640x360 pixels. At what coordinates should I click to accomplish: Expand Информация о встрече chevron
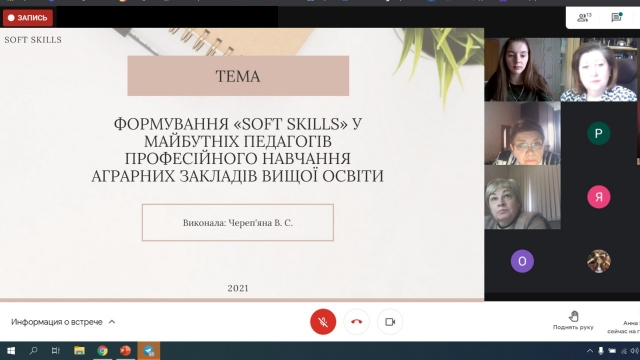tap(112, 322)
